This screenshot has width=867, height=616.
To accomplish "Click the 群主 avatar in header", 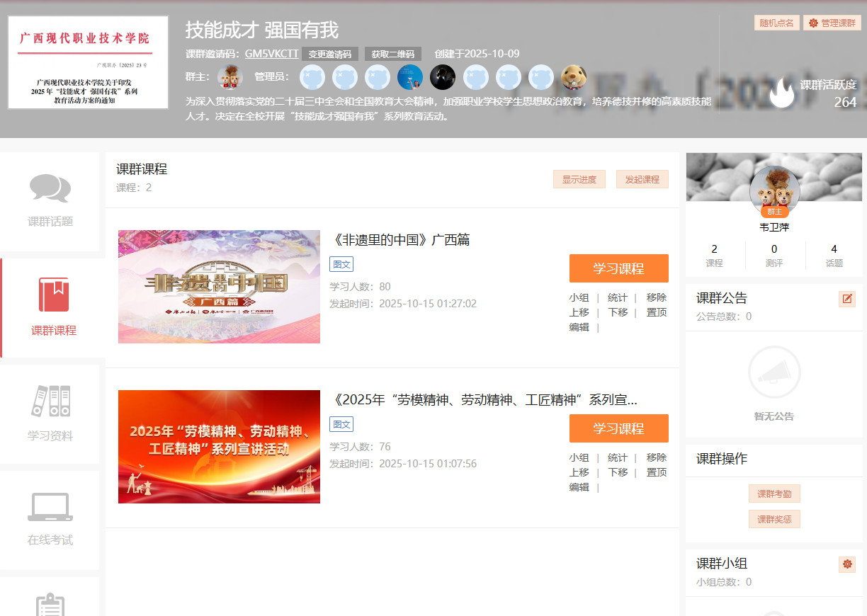I will pyautogui.click(x=230, y=76).
